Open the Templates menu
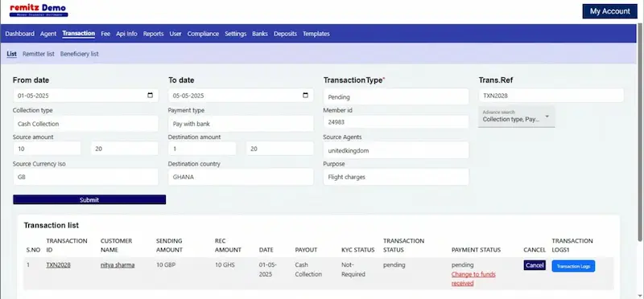The height and width of the screenshot is (299, 644). pyautogui.click(x=316, y=34)
